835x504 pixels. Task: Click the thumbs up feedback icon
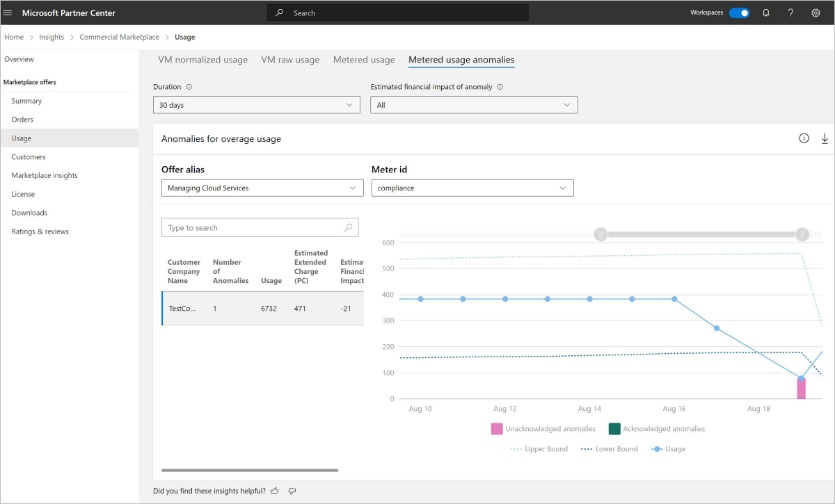(x=275, y=491)
